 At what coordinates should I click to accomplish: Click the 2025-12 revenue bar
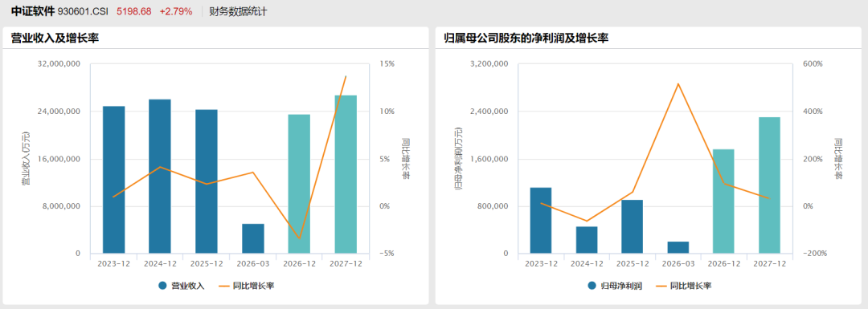[x=207, y=181]
